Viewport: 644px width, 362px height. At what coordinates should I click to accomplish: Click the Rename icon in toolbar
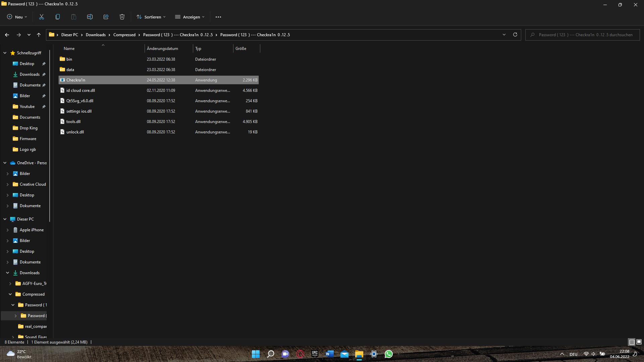click(x=90, y=17)
